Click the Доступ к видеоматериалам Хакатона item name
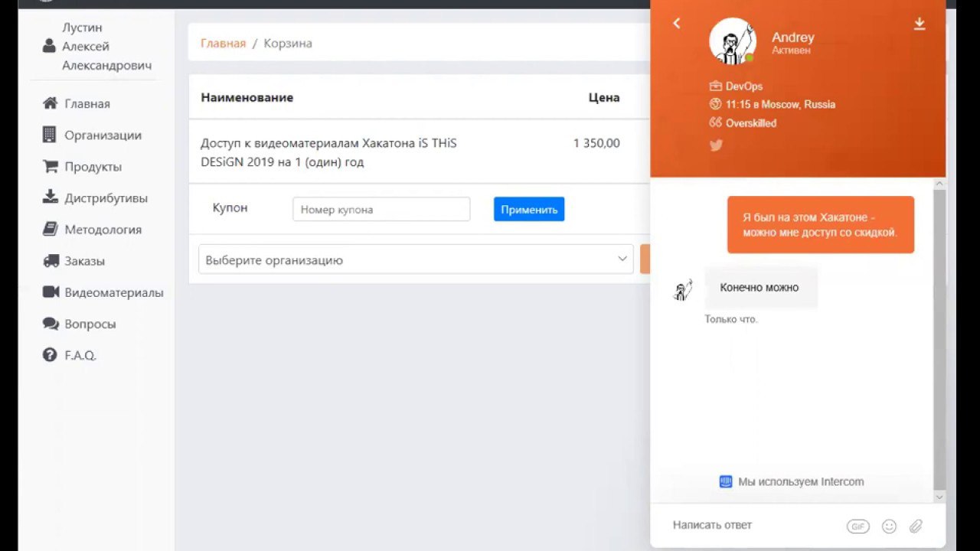This screenshot has height=551, width=980. (328, 152)
